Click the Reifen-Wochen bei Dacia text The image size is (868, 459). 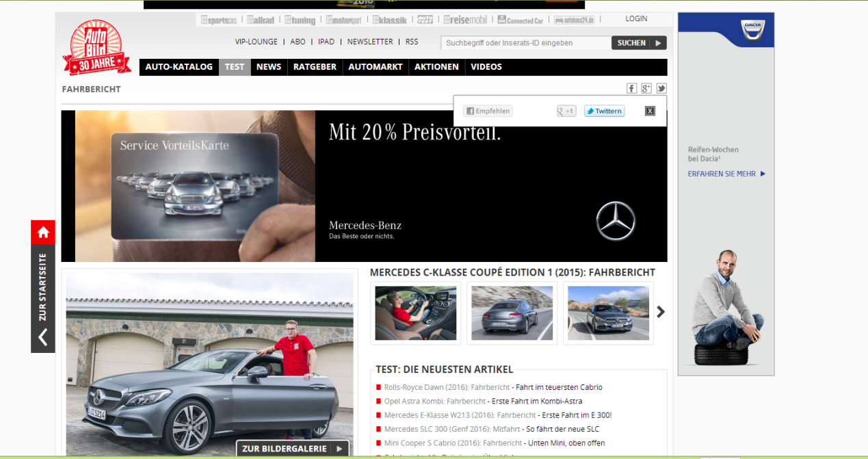tap(713, 154)
